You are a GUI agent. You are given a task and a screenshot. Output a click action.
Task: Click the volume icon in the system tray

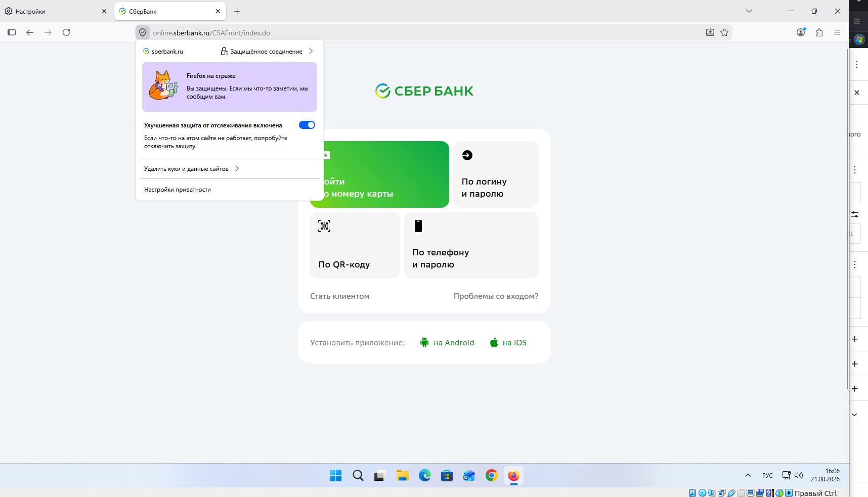point(799,475)
